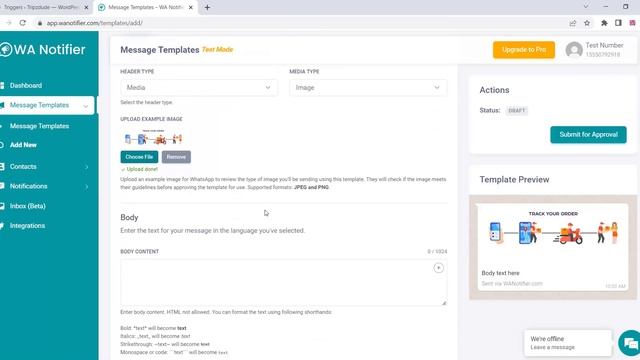
Task: Open Integrations in the sidebar
Action: point(27,226)
